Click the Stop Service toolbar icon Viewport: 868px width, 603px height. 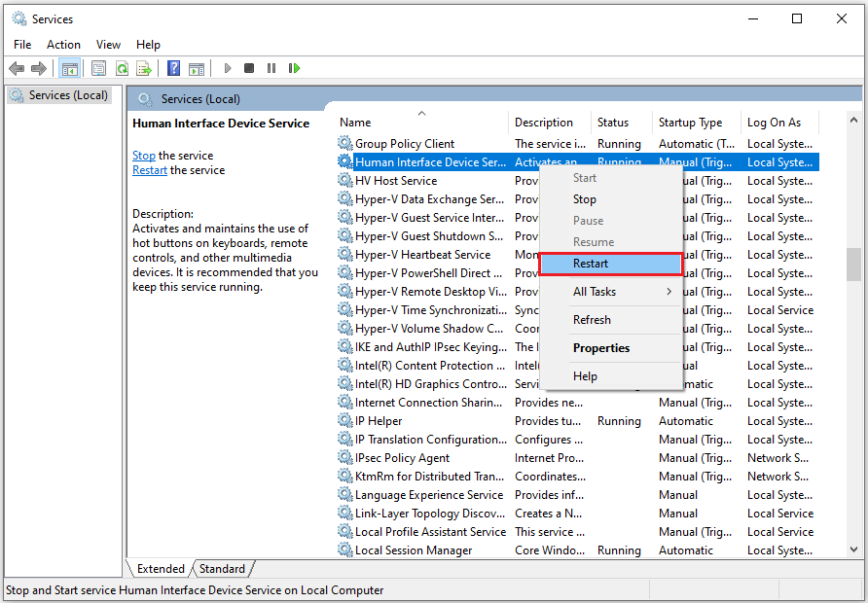[248, 68]
